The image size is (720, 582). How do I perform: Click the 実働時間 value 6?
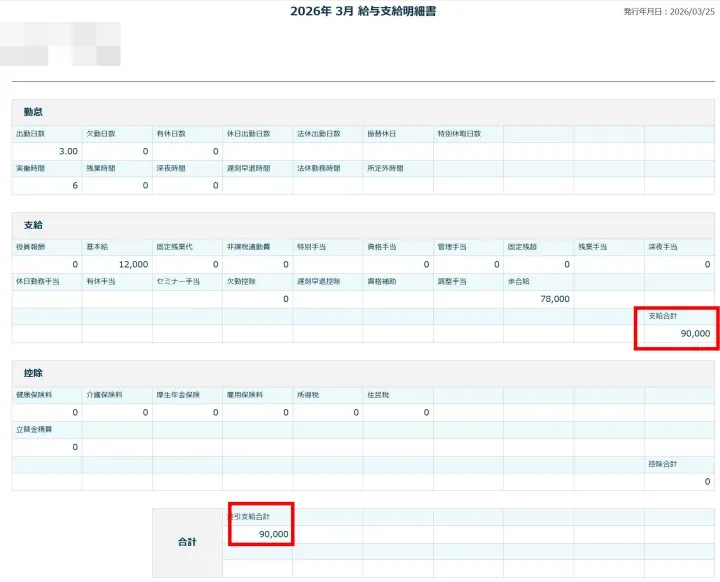74,186
